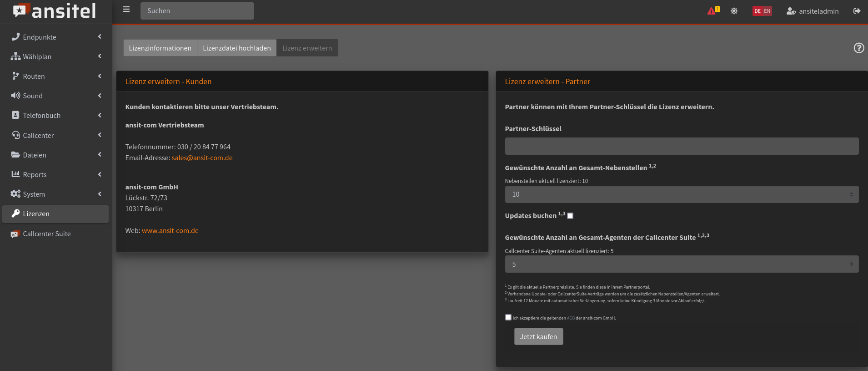Click the logout icon in top bar
This screenshot has height=371, width=868.
857,11
